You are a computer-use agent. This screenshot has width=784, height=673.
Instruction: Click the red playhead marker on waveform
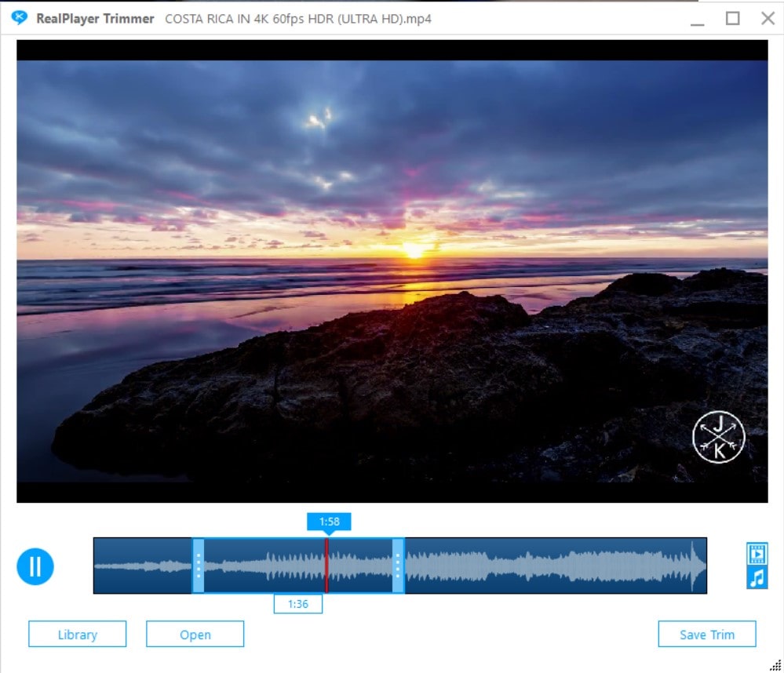click(x=326, y=566)
